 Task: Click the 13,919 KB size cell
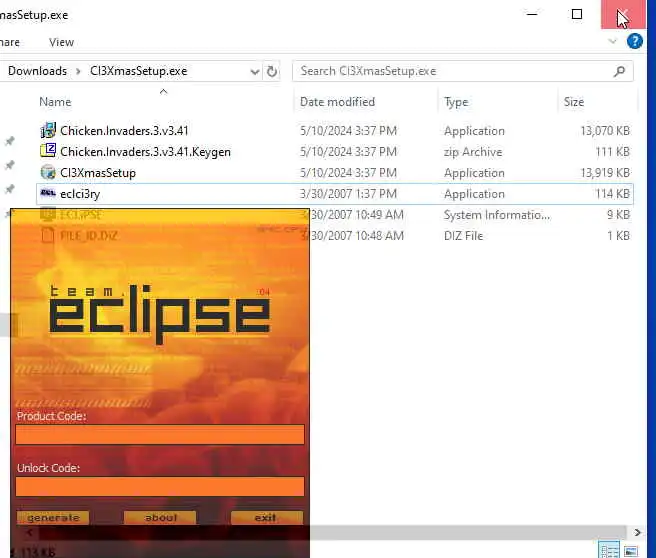[605, 172]
